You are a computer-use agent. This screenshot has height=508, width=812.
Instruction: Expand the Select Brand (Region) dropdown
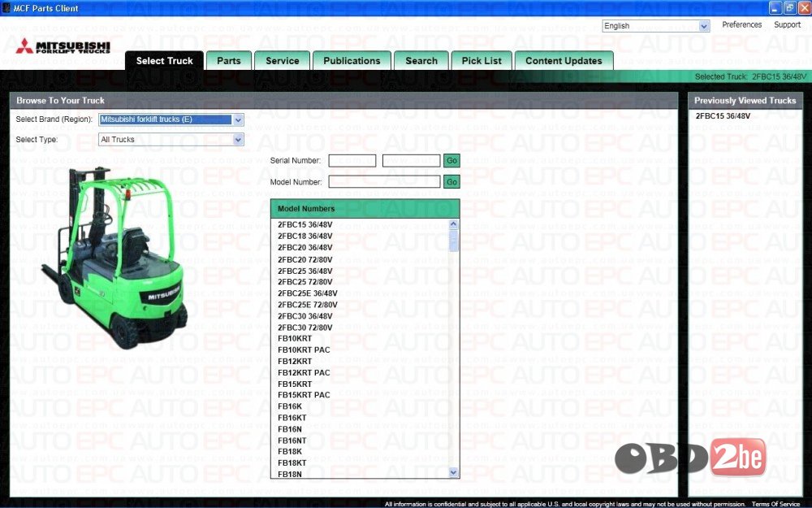click(x=171, y=119)
